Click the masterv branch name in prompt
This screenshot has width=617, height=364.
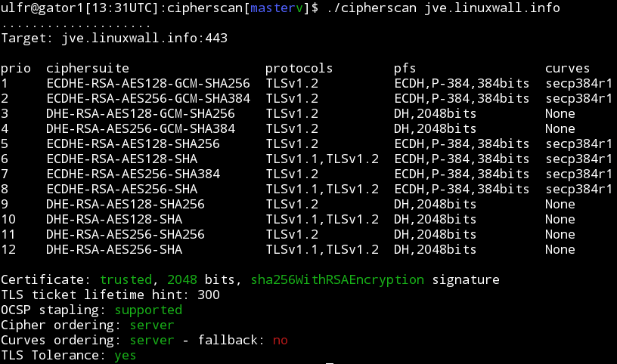click(276, 8)
